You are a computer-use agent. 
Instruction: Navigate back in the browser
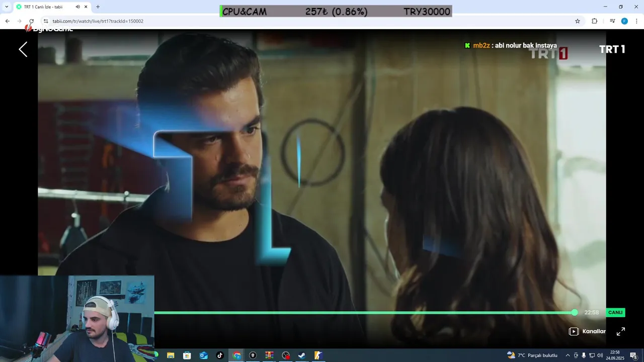(x=8, y=21)
